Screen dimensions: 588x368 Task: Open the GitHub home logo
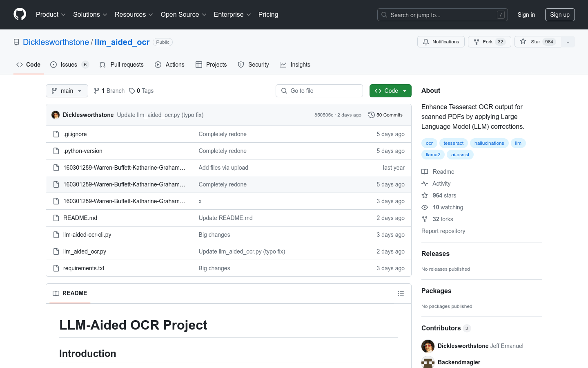[x=20, y=14]
